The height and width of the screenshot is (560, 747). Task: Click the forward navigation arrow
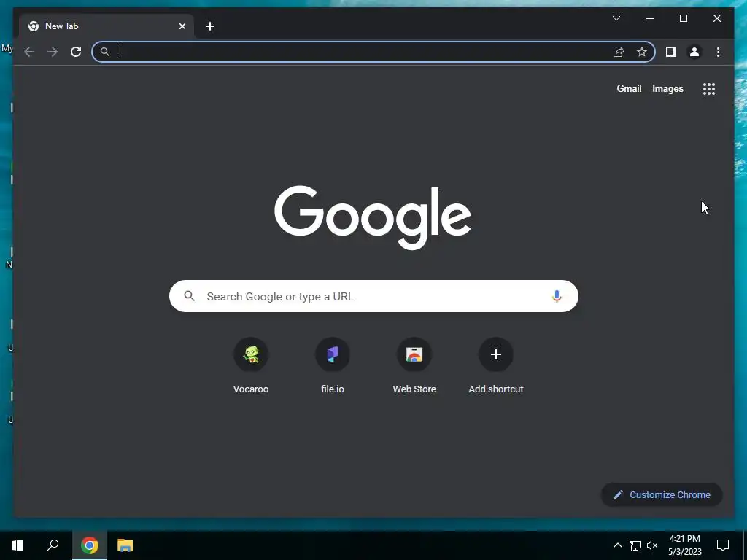[x=53, y=52]
